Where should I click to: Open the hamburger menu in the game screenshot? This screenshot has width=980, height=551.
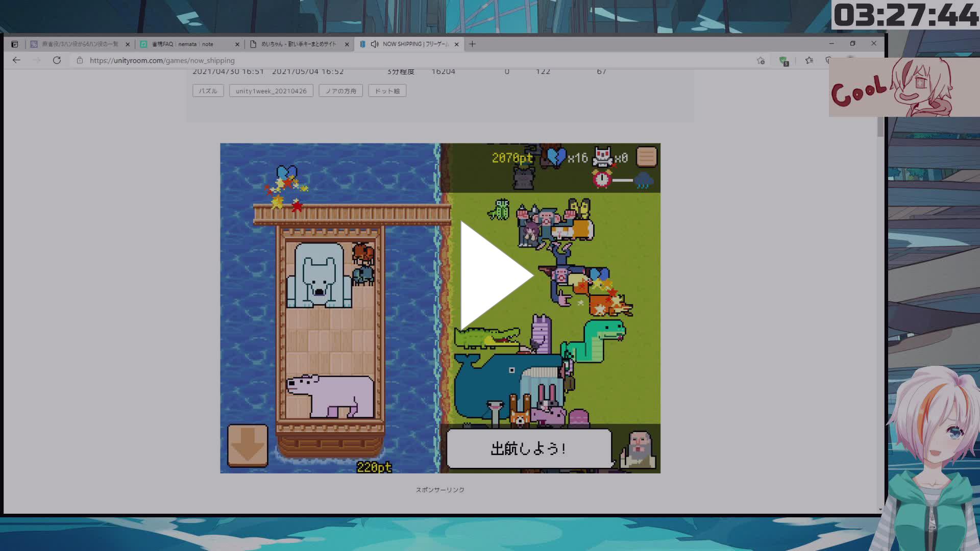pyautogui.click(x=646, y=157)
